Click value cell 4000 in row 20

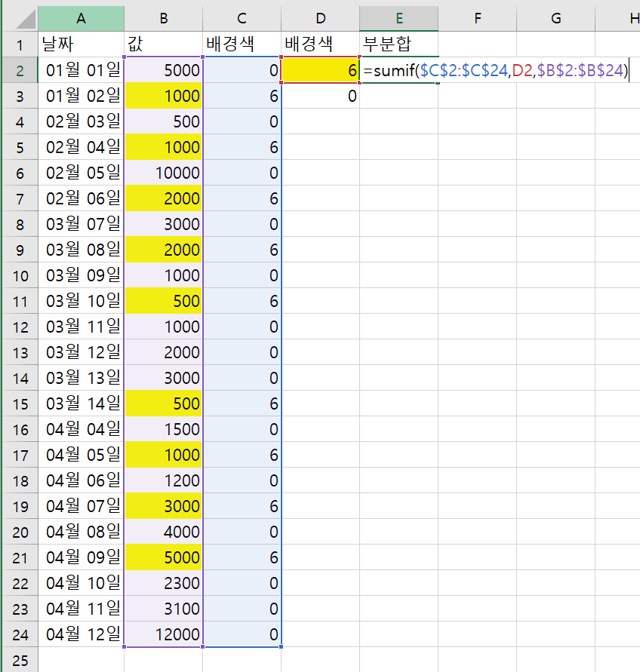[164, 532]
